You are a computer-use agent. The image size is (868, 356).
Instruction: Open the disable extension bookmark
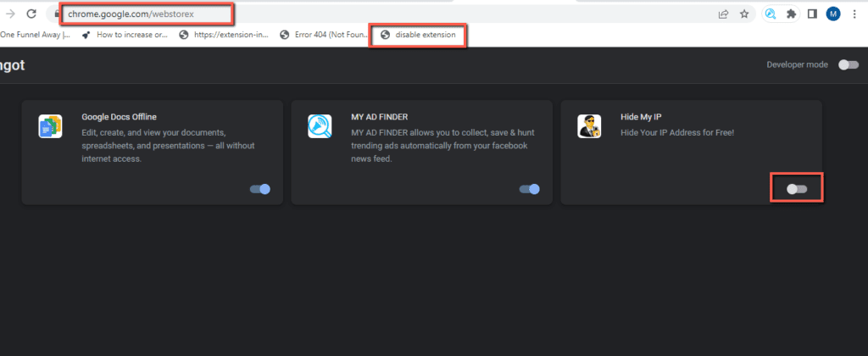pos(418,35)
